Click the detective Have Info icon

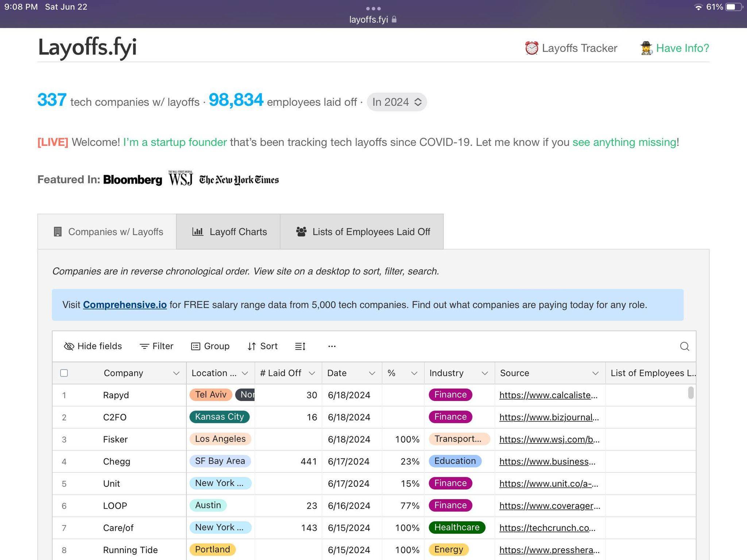coord(646,48)
